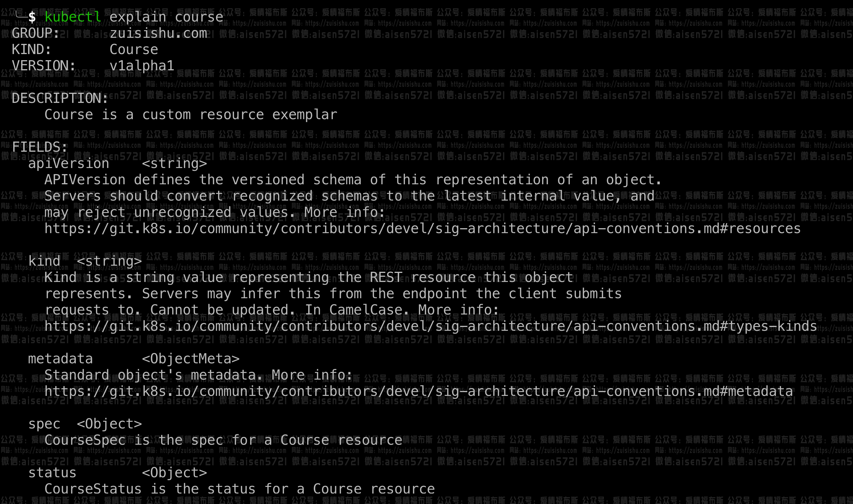853x504 pixels.
Task: Click the FIELDS section heading
Action: tap(40, 147)
